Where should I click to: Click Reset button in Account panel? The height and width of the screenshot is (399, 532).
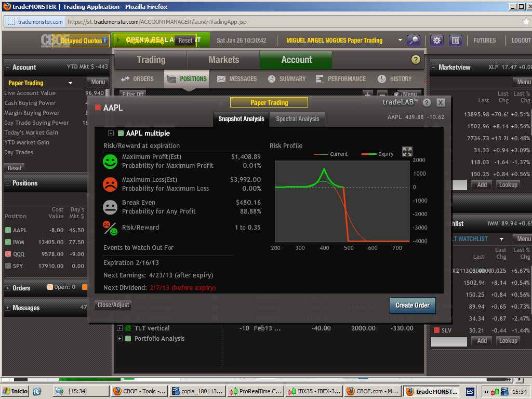[14, 167]
